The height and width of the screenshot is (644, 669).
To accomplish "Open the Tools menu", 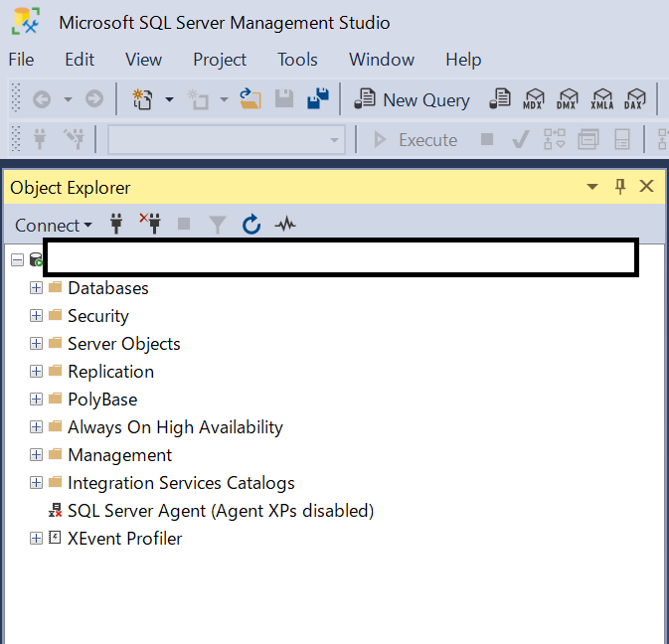I will tap(297, 60).
